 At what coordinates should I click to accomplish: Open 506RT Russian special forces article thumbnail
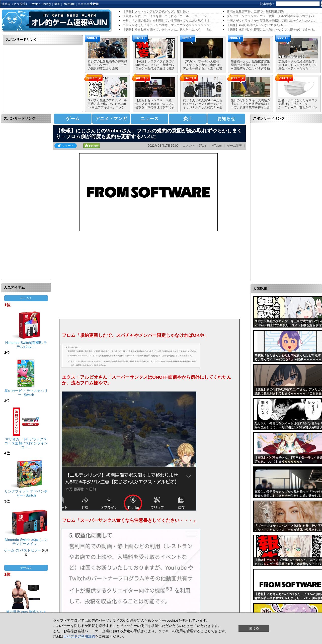[108, 49]
